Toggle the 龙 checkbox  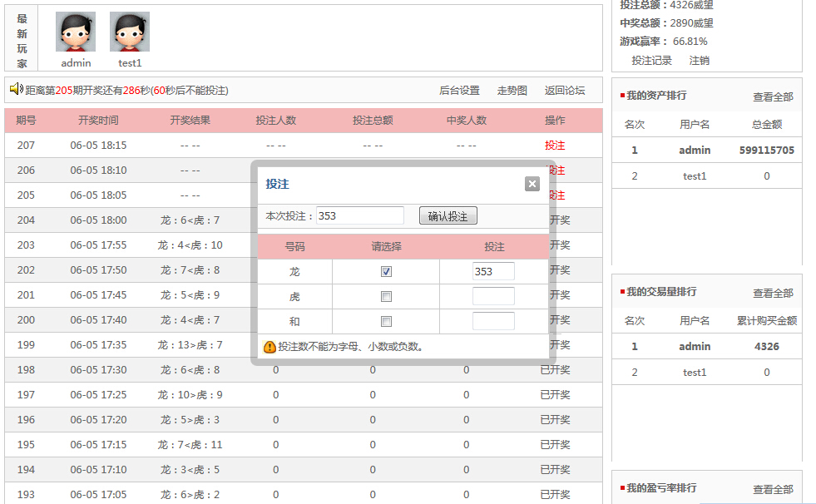386,271
